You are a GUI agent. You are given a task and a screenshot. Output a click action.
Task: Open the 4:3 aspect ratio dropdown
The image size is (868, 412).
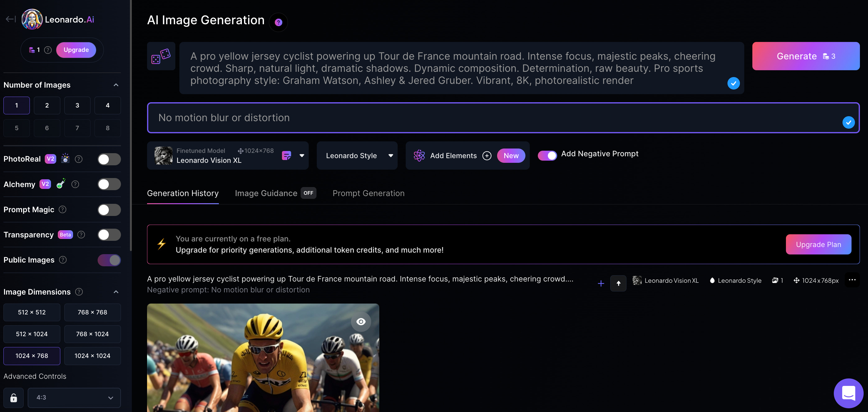click(74, 397)
